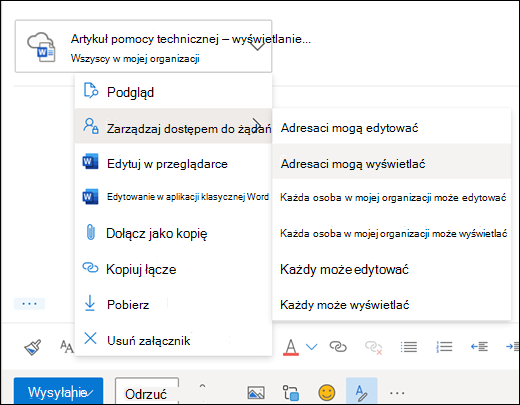Click the font color letter A
The height and width of the screenshot is (405, 520).
click(x=291, y=347)
